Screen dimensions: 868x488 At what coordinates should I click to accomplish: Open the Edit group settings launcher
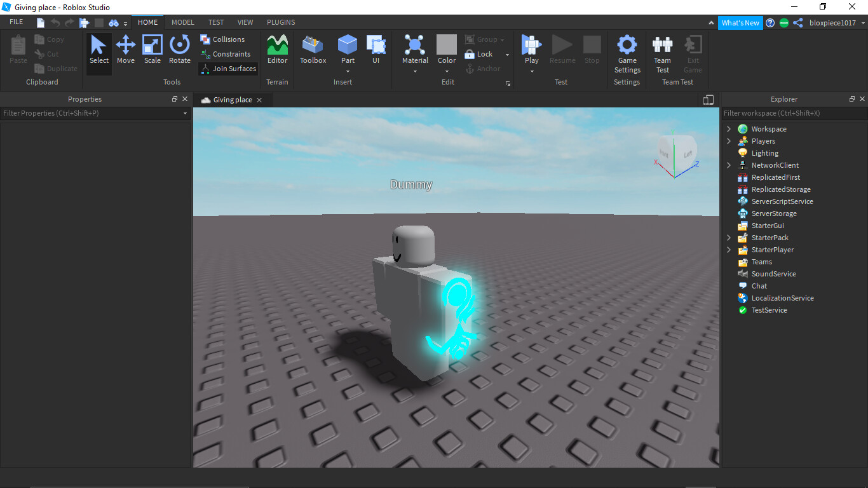[x=508, y=83]
